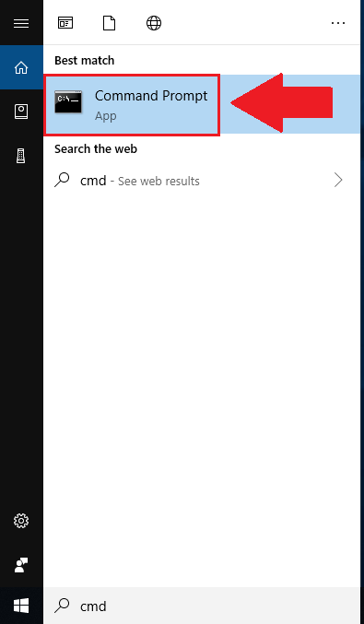Viewport: 364px width, 624px height.
Task: Click the 'App' label under Command Prompt
Action: pyautogui.click(x=105, y=116)
